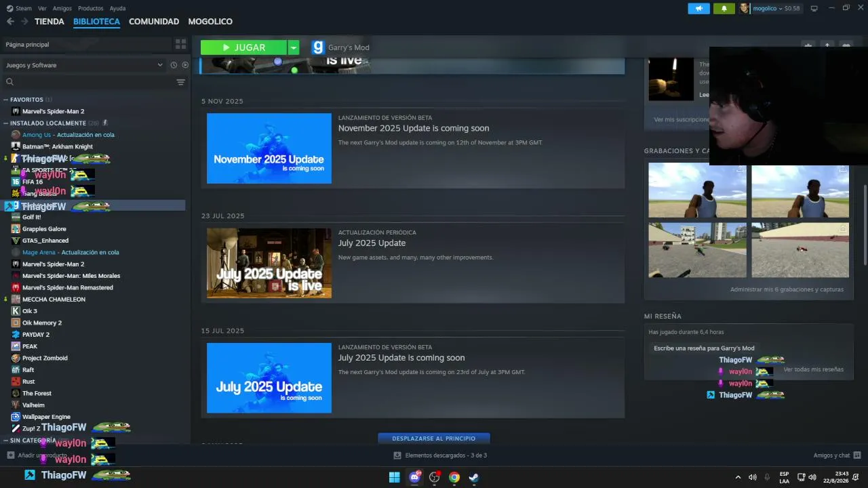Show hidden system tray icons chevron
The image size is (868, 488).
(x=738, y=477)
